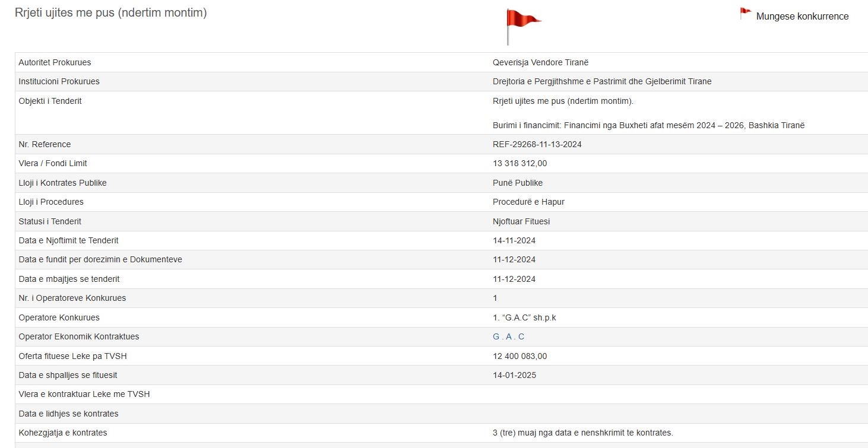
Task: Click the Mungese konkurrence legend label
Action: click(x=802, y=17)
